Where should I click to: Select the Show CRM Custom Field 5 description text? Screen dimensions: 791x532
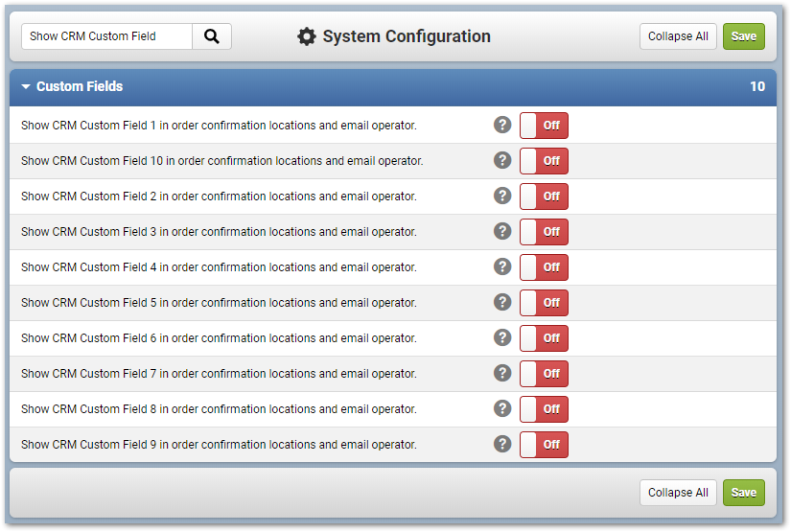coord(219,303)
